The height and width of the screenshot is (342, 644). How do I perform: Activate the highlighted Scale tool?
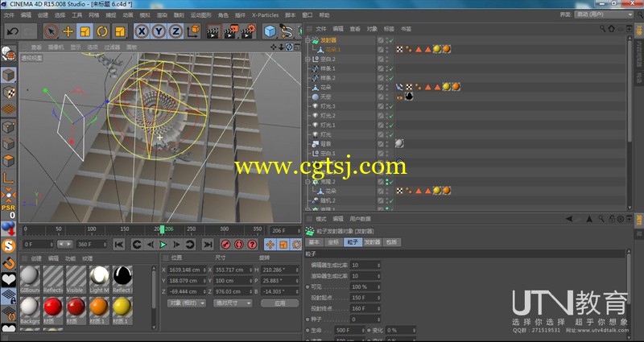tap(85, 31)
